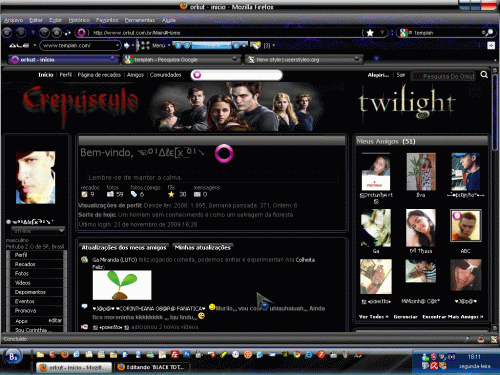Click the orkut site icon in address bar
Screen dimensions: 500x375
[81, 32]
